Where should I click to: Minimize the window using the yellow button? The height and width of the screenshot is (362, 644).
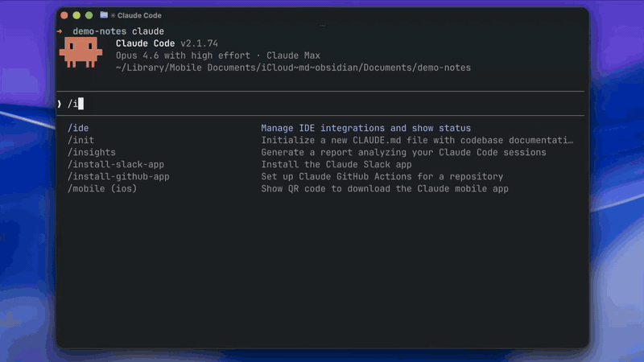point(77,15)
